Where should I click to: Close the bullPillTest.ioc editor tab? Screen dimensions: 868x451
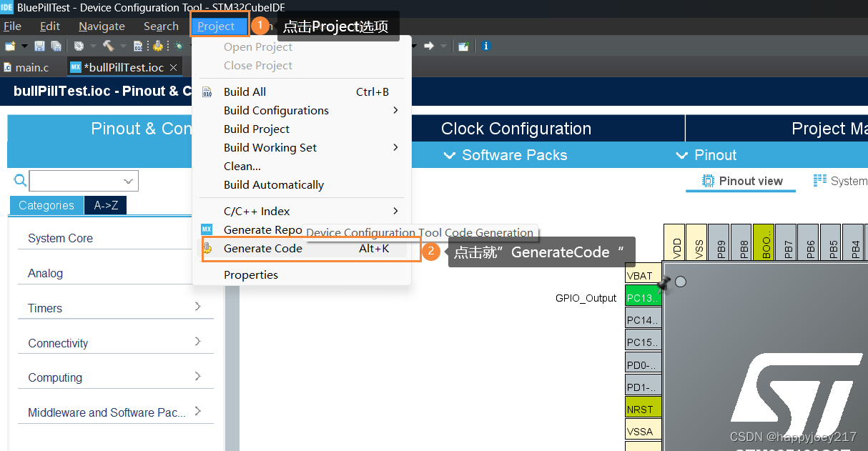click(174, 67)
